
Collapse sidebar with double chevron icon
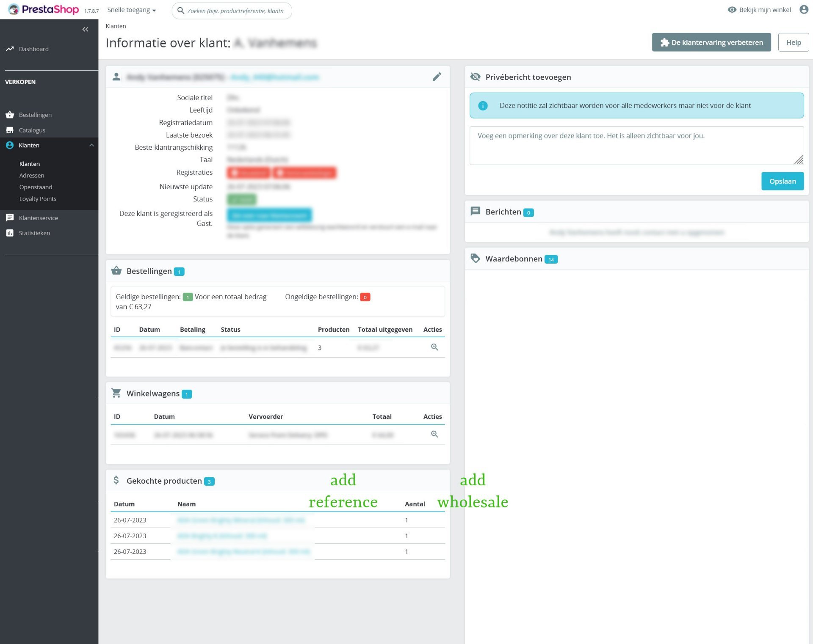(85, 29)
